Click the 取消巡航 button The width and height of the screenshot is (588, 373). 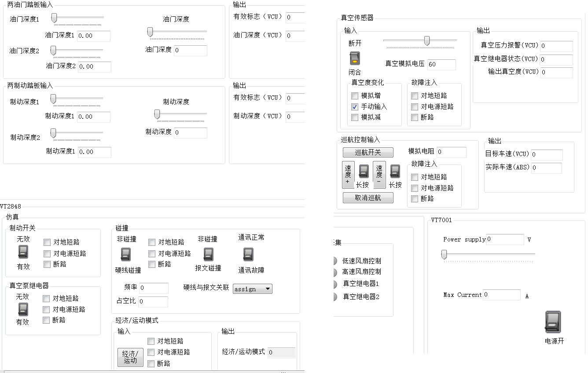point(368,197)
